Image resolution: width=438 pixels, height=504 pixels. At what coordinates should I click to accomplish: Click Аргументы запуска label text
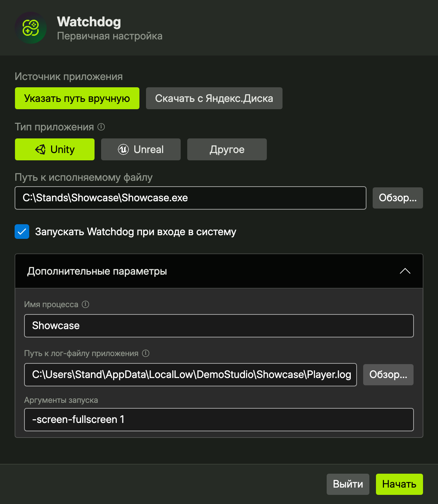pyautogui.click(x=61, y=400)
